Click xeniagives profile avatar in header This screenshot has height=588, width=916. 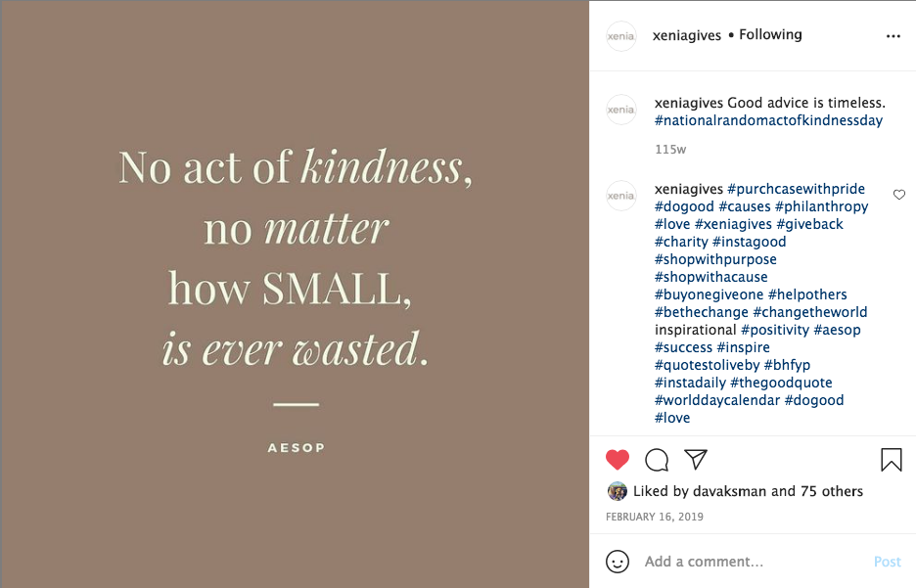coord(621,36)
